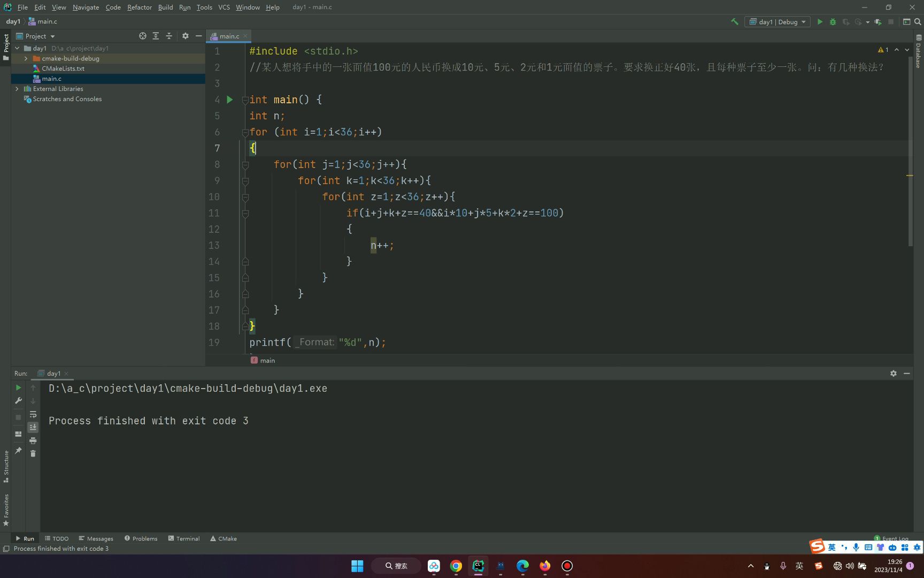
Task: Click the run configuration window icon near search
Action: [906, 22]
